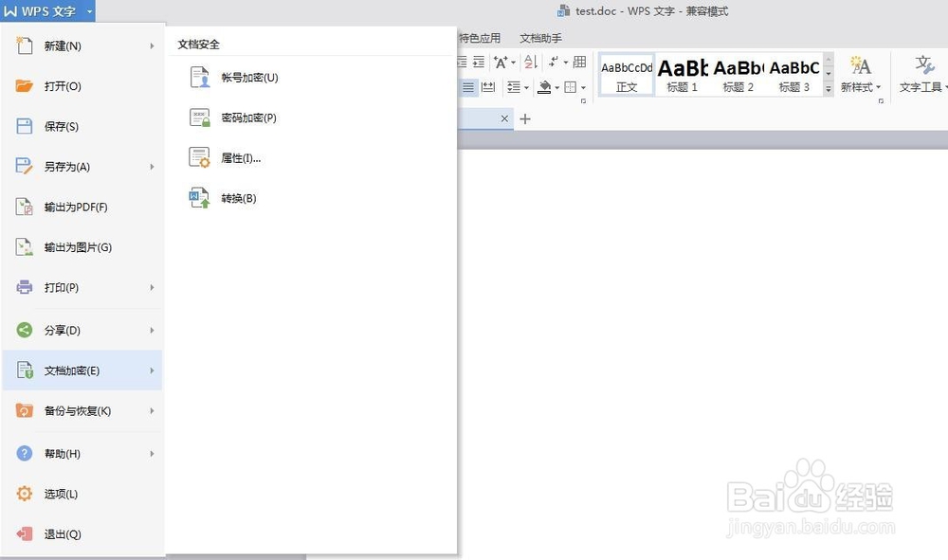Expand the 打印(P) submenu arrow
The height and width of the screenshot is (560, 948).
(x=152, y=287)
